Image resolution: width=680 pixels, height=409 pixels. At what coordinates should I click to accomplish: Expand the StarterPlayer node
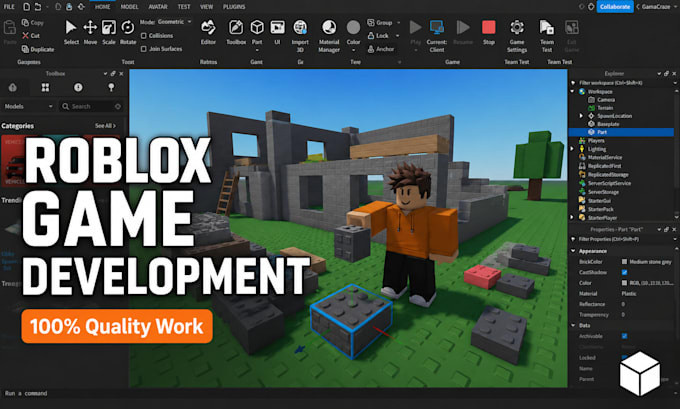pos(572,217)
